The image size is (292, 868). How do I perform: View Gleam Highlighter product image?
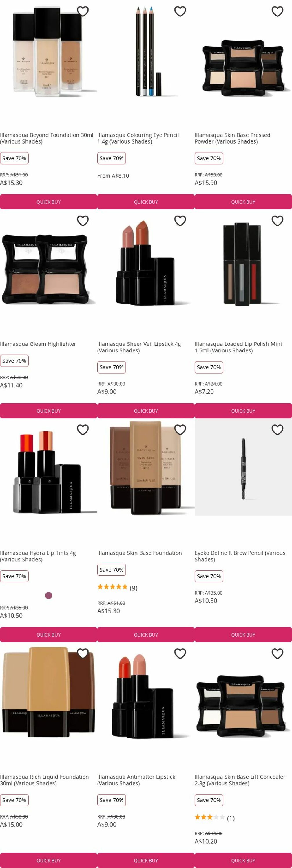pyautogui.click(x=49, y=270)
